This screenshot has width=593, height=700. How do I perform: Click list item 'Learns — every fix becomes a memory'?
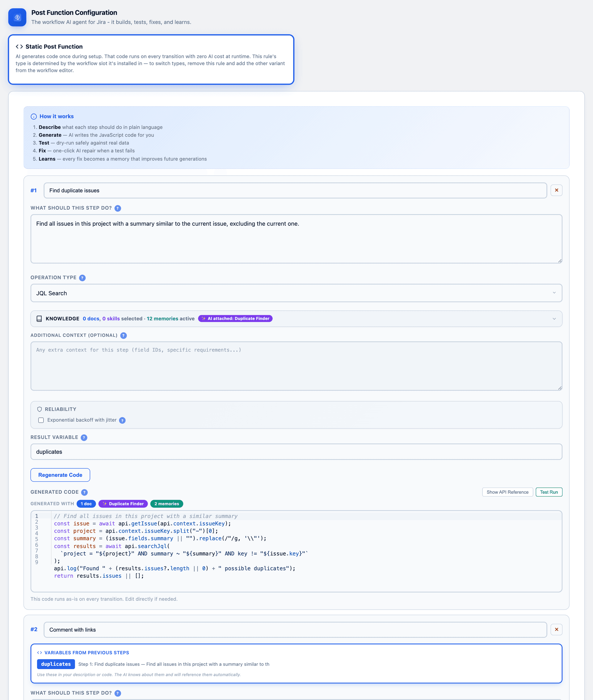[123, 159]
